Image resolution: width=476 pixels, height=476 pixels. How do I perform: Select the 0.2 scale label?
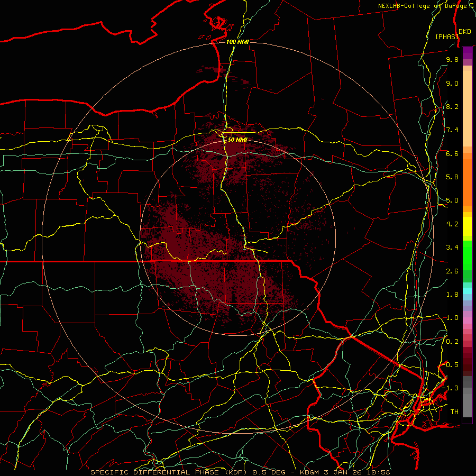click(x=452, y=342)
